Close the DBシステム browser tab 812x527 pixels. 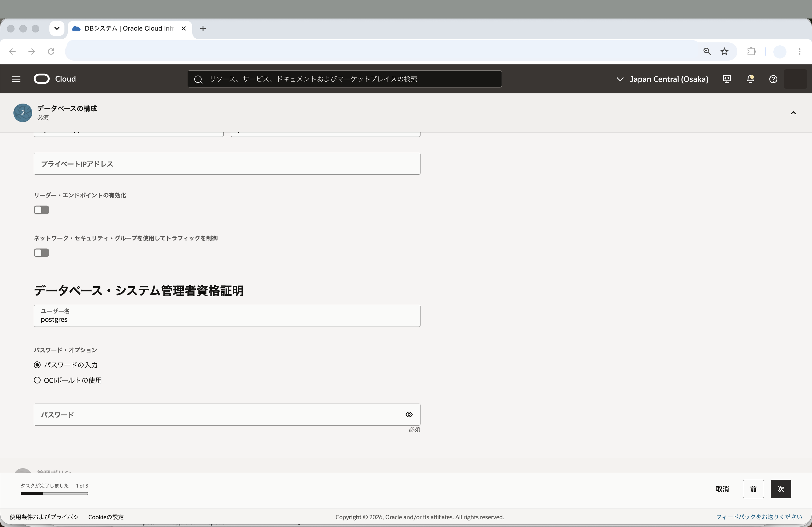click(184, 29)
